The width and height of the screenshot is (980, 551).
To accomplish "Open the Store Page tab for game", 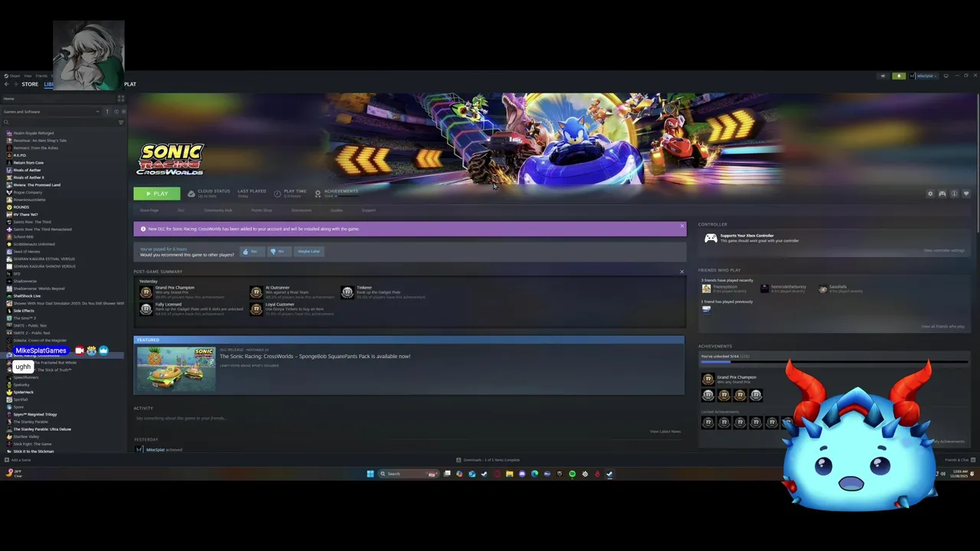I will (149, 210).
